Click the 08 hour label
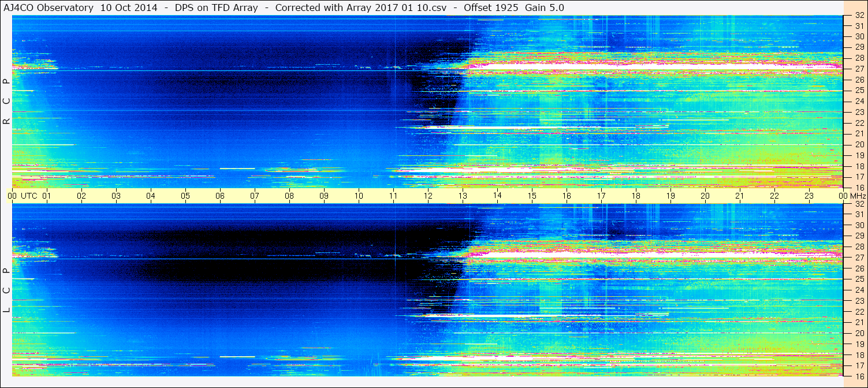 289,196
